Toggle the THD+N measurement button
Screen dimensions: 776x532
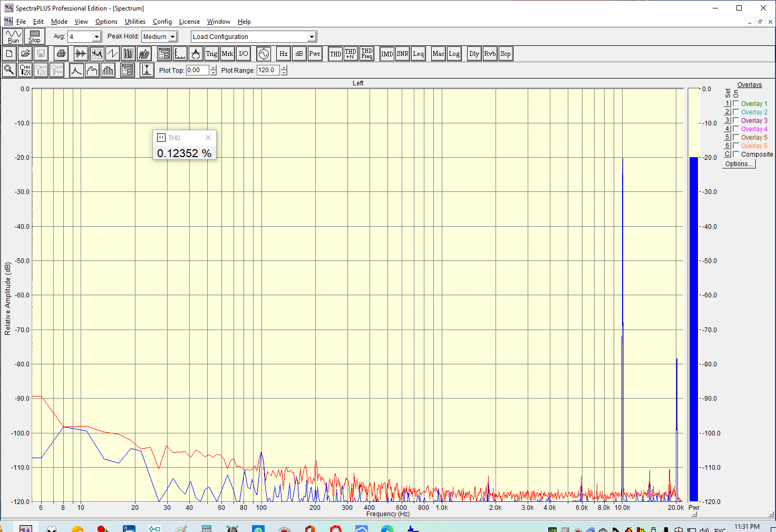pos(351,54)
